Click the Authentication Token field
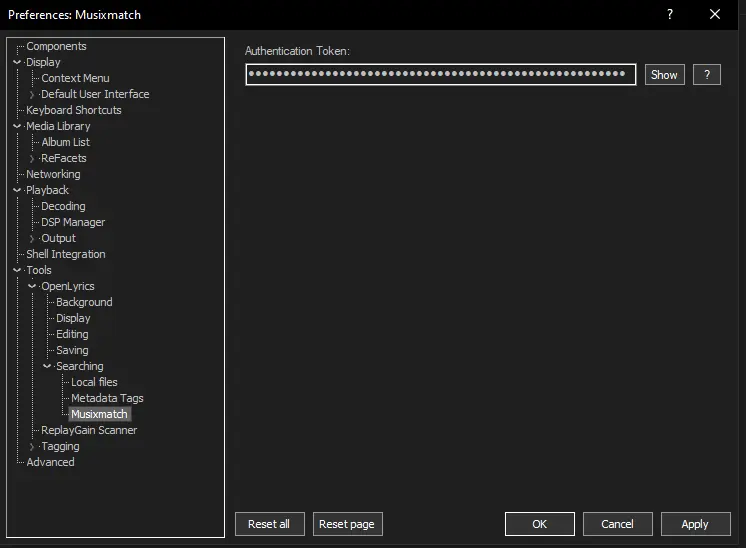 (x=441, y=75)
